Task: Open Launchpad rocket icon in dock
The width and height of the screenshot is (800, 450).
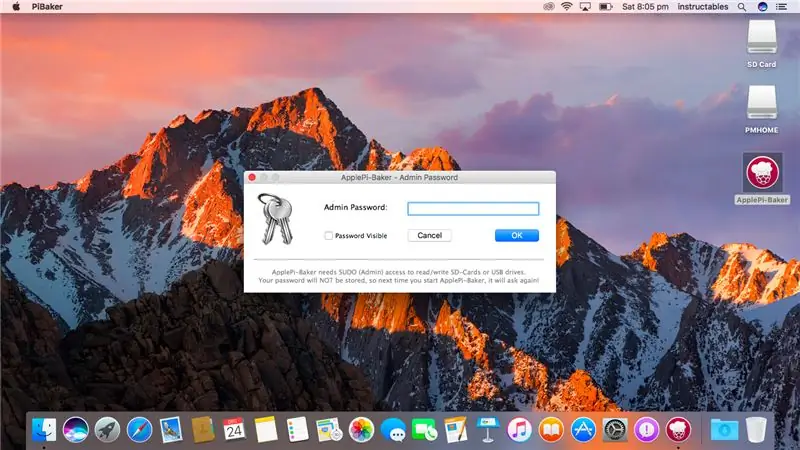Action: (x=107, y=430)
